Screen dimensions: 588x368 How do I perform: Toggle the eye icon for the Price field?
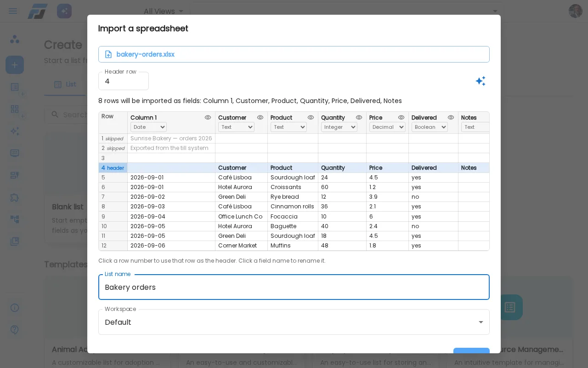tap(401, 118)
